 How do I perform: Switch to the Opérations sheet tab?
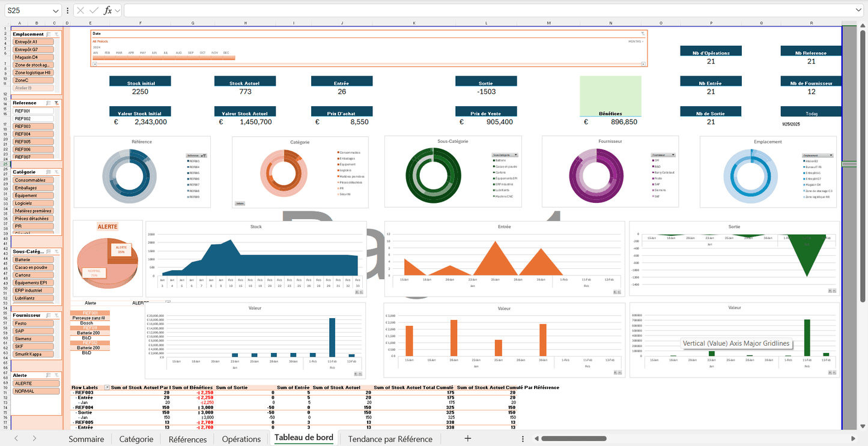(241, 439)
